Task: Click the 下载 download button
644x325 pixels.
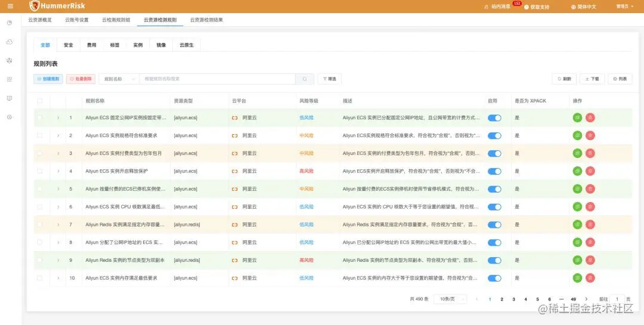Action: pos(592,79)
